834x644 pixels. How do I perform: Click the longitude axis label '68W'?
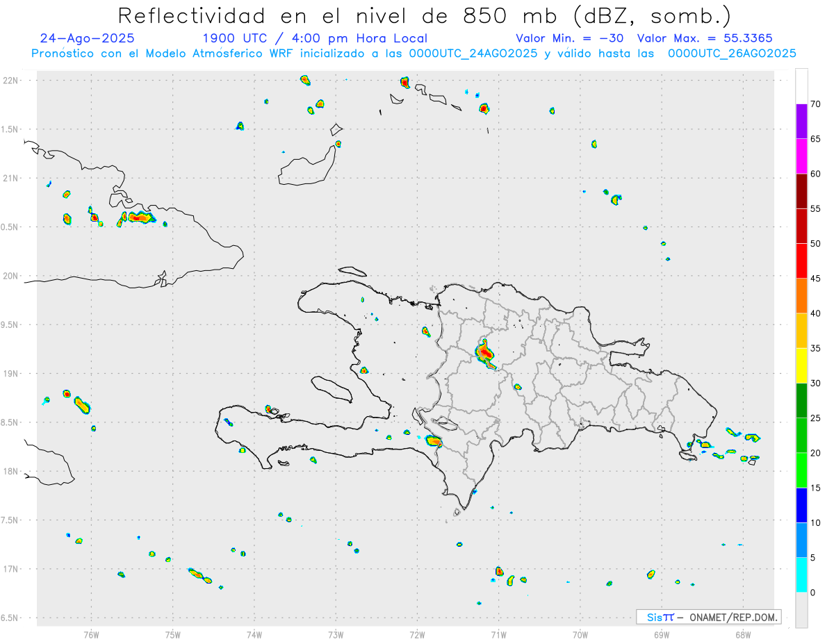(743, 634)
